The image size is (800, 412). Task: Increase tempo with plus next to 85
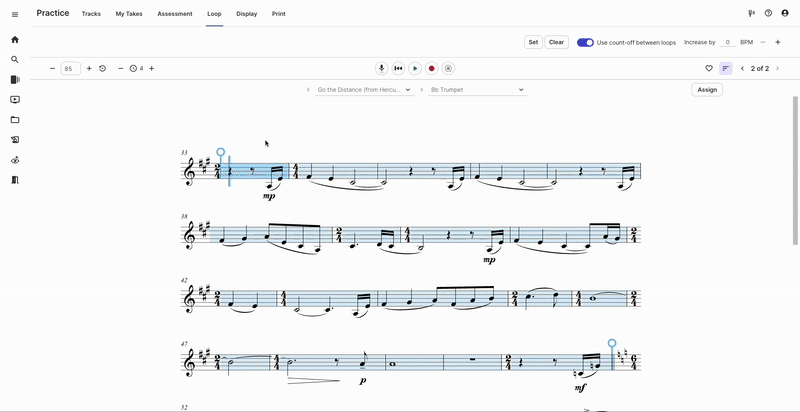click(x=89, y=68)
